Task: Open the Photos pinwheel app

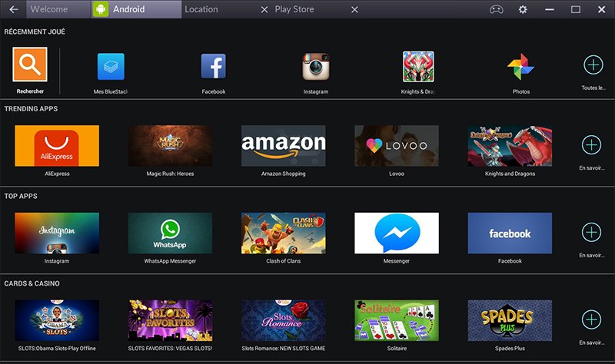Action: click(x=521, y=66)
